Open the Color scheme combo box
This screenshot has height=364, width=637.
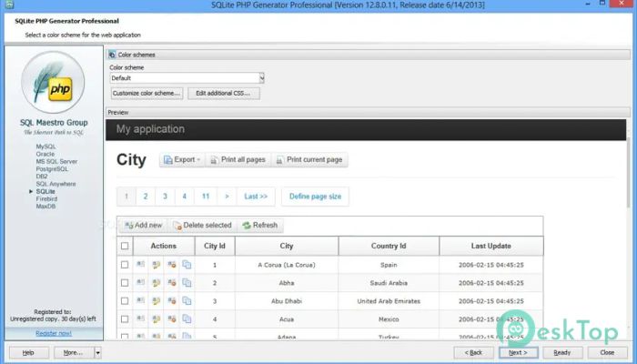[187, 78]
